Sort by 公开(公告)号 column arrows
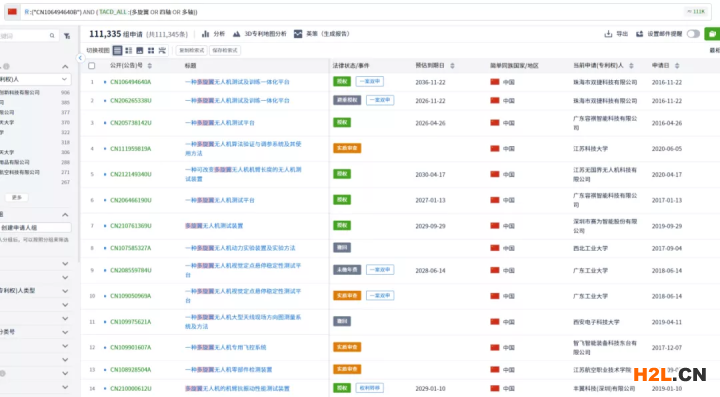 pyautogui.click(x=150, y=66)
